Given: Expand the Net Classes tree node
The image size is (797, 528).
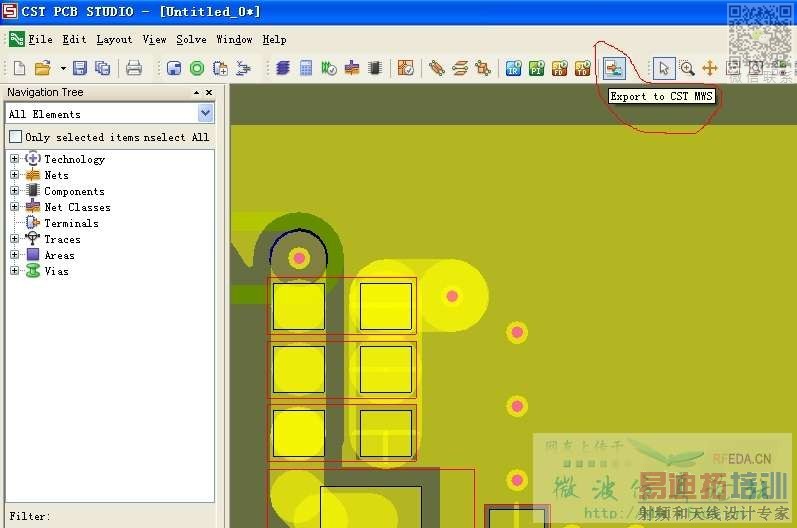Looking at the screenshot, I should click(x=14, y=207).
